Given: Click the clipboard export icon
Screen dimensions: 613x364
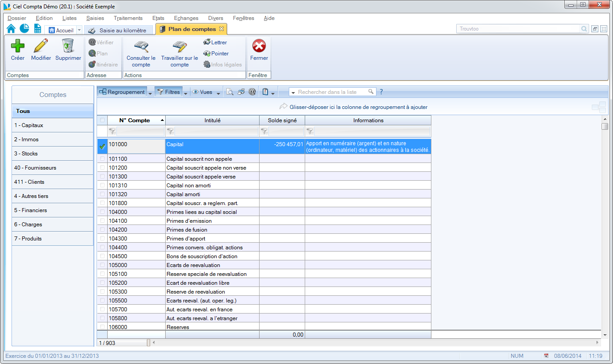Looking at the screenshot, I should point(265,92).
